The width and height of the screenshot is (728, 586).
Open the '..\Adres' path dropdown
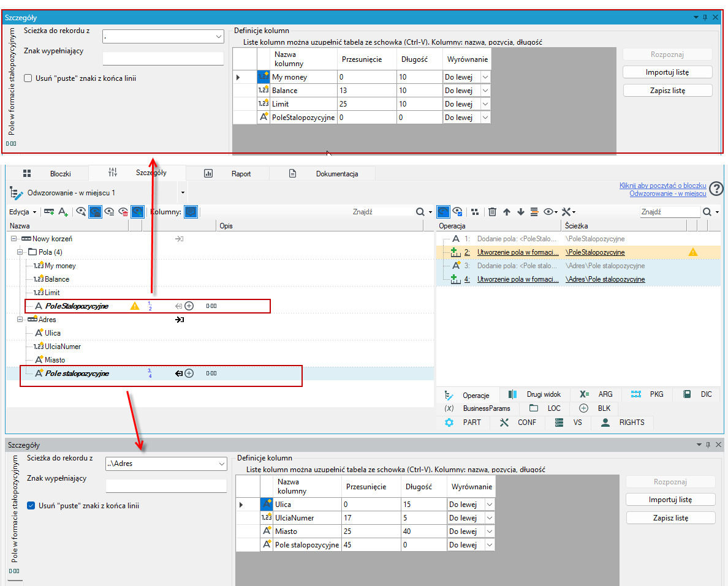(221, 464)
